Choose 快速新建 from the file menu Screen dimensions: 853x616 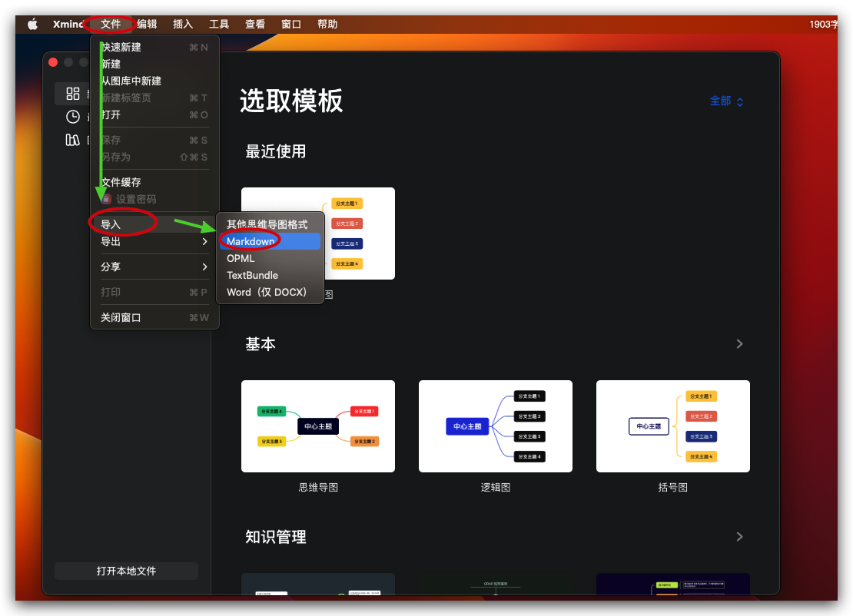pyautogui.click(x=154, y=48)
